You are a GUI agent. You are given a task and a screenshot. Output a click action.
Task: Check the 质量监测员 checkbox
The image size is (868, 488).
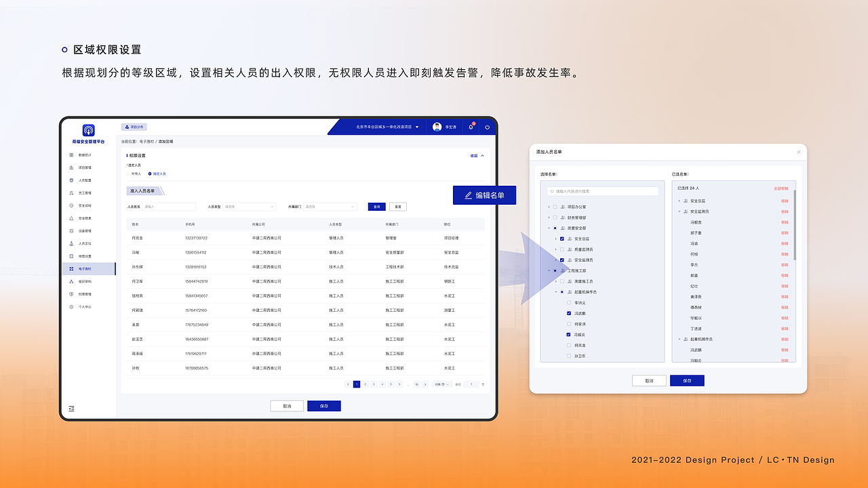pos(561,249)
